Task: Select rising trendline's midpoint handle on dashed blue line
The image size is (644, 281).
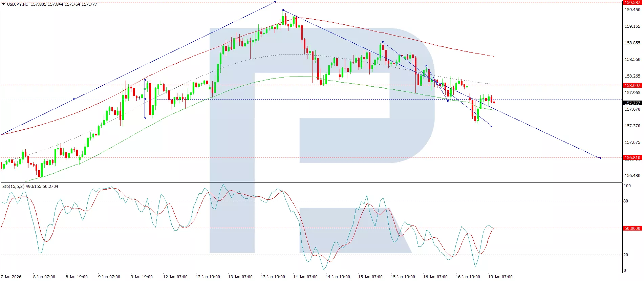Action: [x=74, y=99]
